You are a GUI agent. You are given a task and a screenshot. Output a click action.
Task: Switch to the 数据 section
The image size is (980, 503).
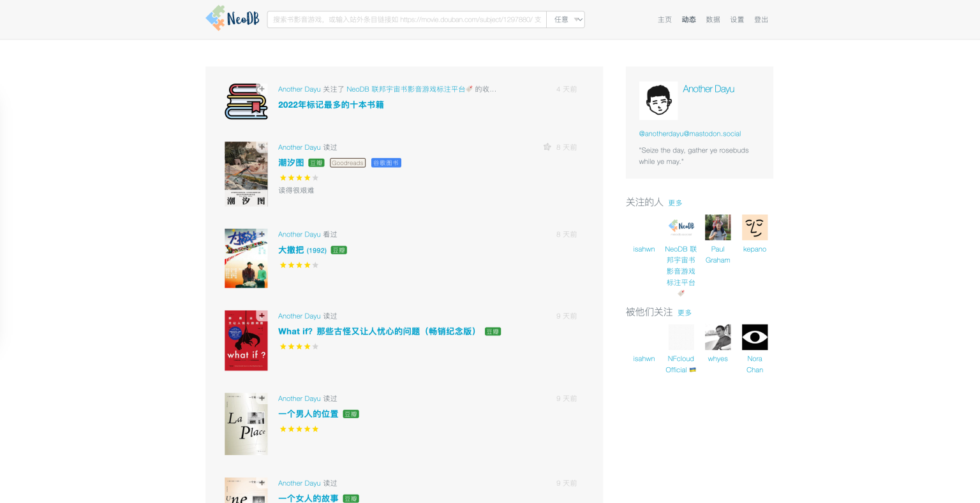[x=713, y=19]
